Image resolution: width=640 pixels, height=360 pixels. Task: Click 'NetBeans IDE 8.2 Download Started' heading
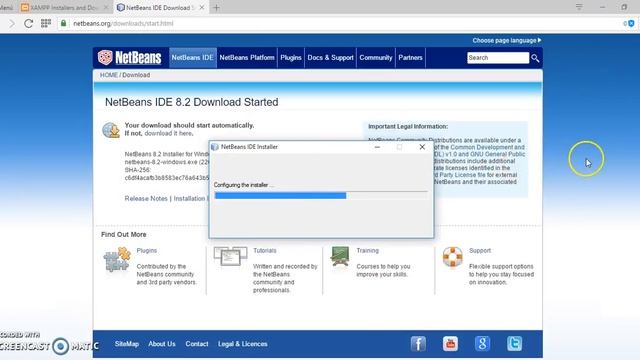click(x=191, y=102)
